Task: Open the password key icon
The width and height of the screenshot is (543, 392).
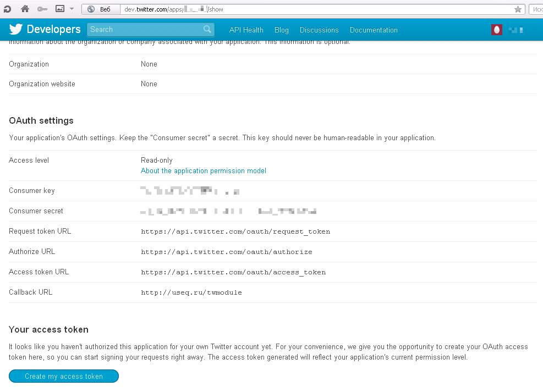Action: click(x=42, y=9)
